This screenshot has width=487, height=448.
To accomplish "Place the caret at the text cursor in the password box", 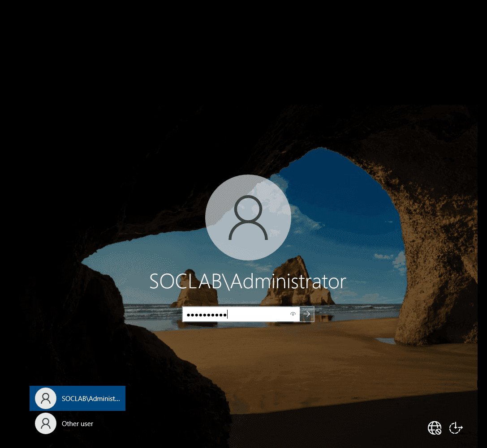I will (227, 314).
